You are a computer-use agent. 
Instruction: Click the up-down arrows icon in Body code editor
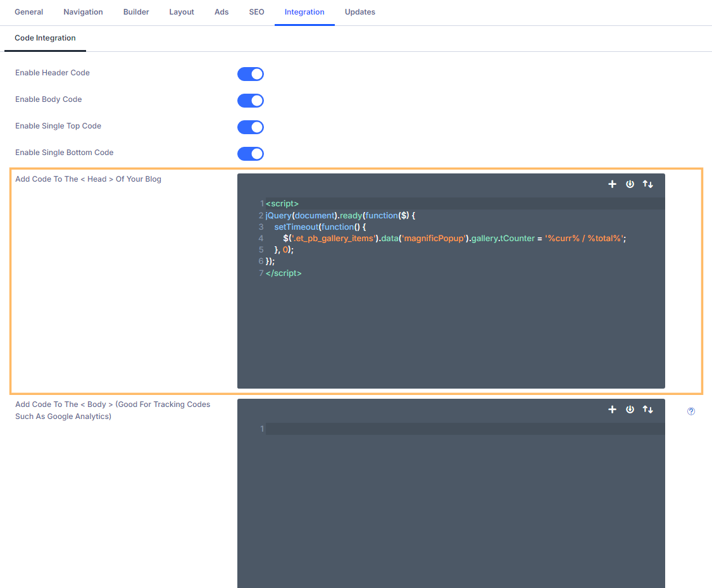(x=647, y=410)
